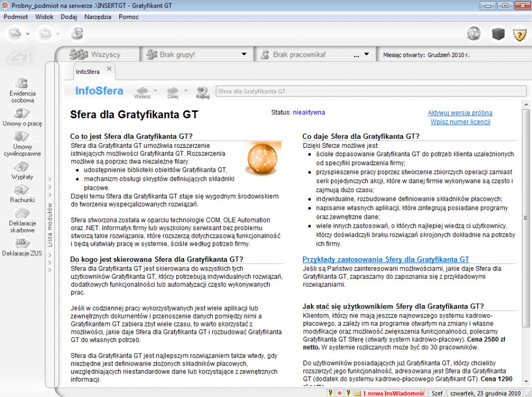Click Aktywuj wersję próbną link

point(460,113)
